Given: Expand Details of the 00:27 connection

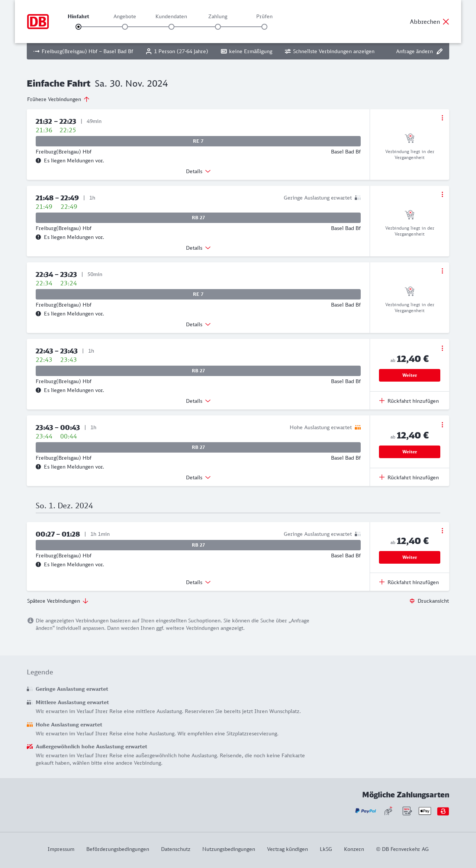Looking at the screenshot, I should (x=198, y=582).
